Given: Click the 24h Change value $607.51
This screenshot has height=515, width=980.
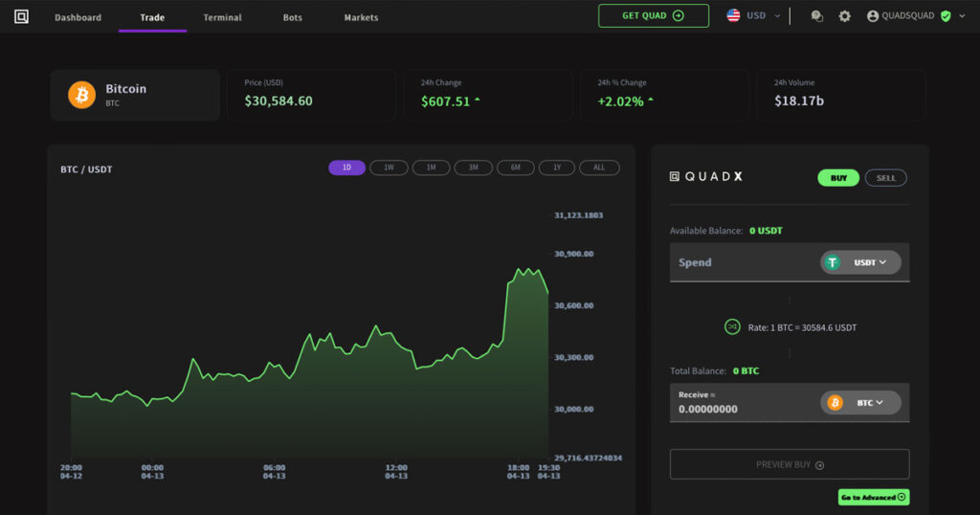Looking at the screenshot, I should pyautogui.click(x=446, y=101).
